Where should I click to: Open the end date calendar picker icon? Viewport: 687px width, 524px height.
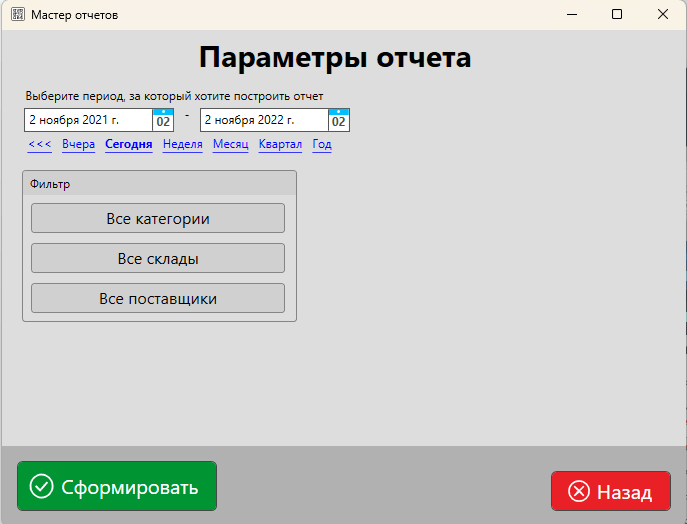339,120
